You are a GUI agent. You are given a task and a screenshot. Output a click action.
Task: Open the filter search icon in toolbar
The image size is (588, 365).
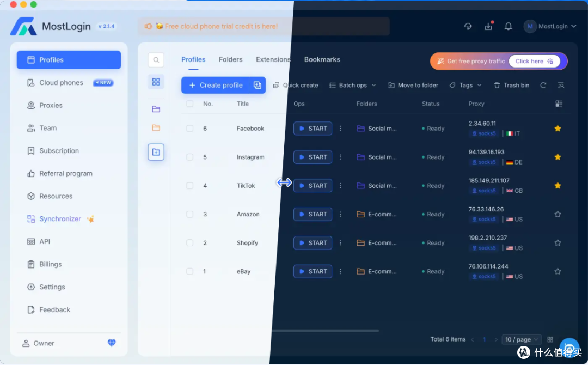pos(561,85)
